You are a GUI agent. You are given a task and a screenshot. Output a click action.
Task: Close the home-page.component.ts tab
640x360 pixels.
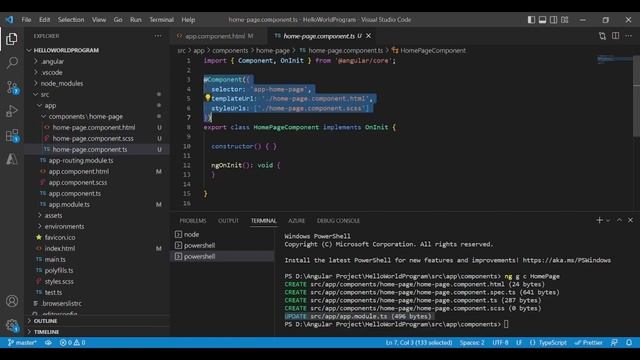click(369, 36)
